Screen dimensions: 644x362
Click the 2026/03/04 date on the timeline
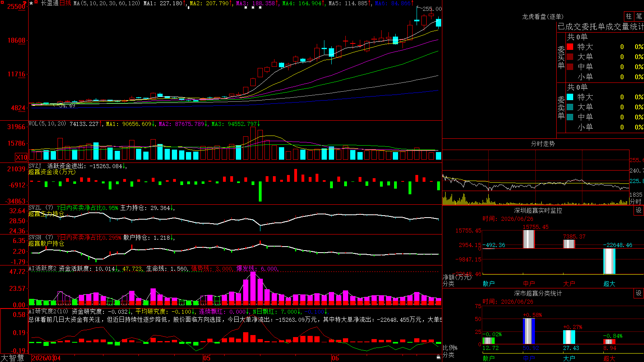point(46,358)
